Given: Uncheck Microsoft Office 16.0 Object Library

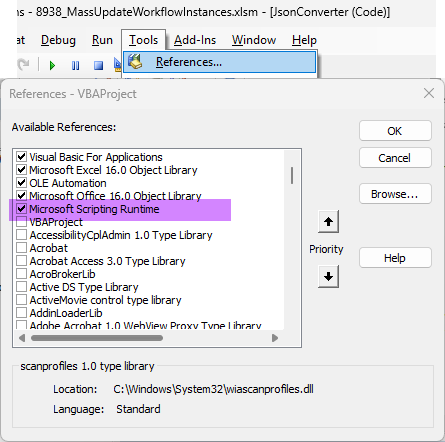Looking at the screenshot, I should pyautogui.click(x=22, y=195).
